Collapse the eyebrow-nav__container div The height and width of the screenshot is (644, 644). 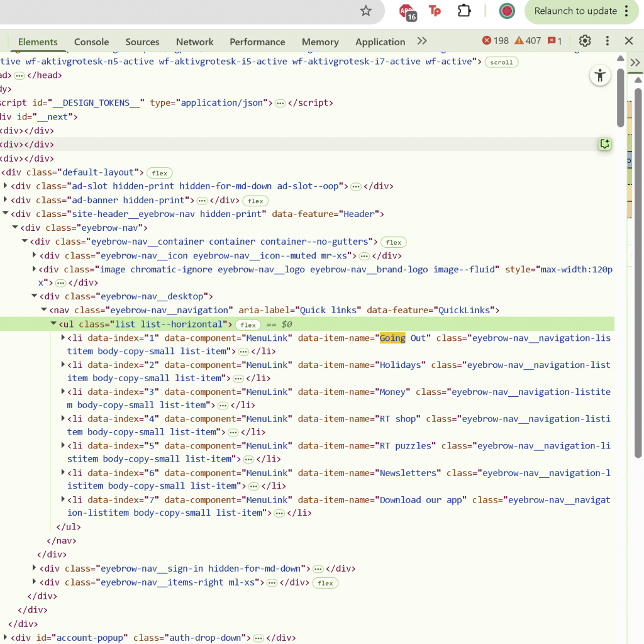coord(25,241)
